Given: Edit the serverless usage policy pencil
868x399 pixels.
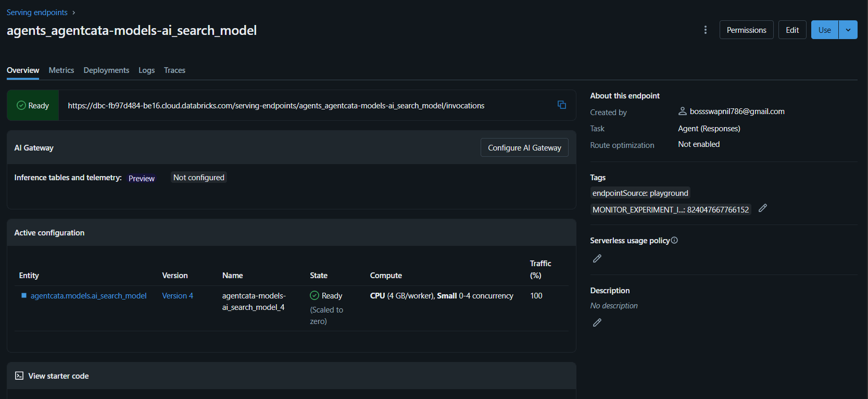Looking at the screenshot, I should point(597,258).
